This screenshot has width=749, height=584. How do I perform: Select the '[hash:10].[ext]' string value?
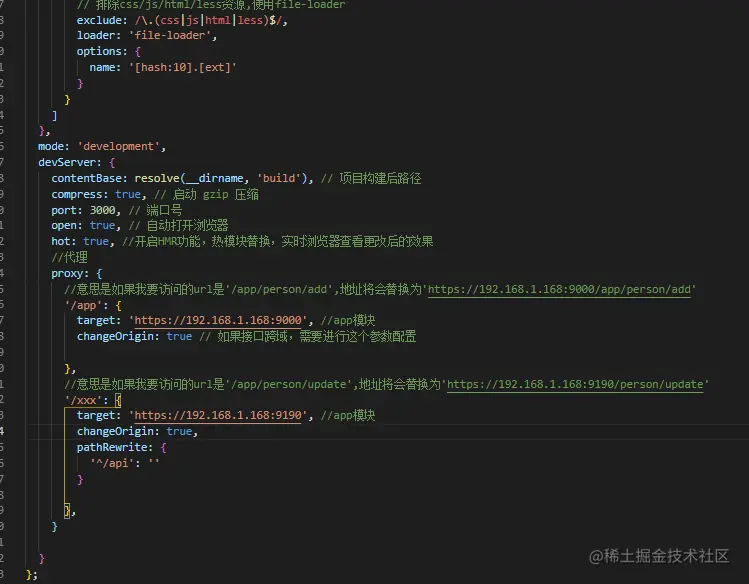coord(182,67)
